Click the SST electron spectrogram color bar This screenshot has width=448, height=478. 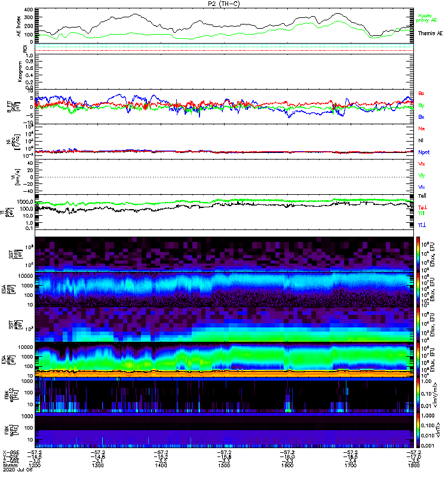[x=418, y=324]
